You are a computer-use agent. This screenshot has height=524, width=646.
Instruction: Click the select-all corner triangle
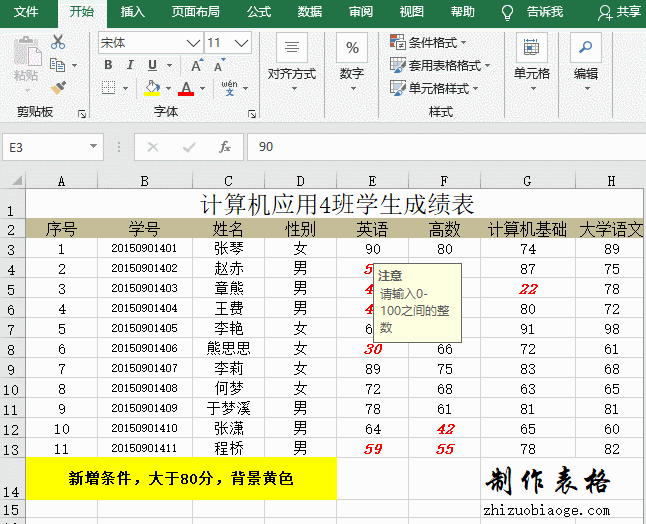coord(16,180)
